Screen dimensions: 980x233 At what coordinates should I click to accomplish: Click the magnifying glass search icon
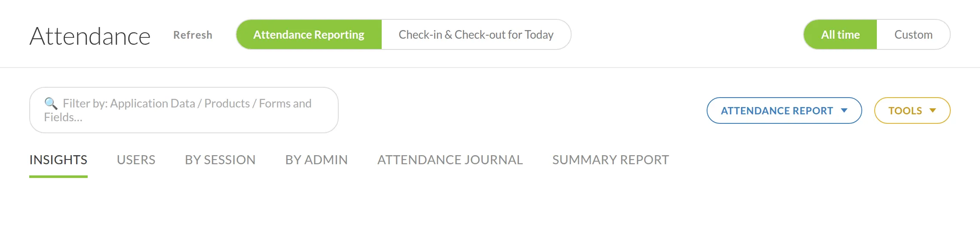point(51,103)
